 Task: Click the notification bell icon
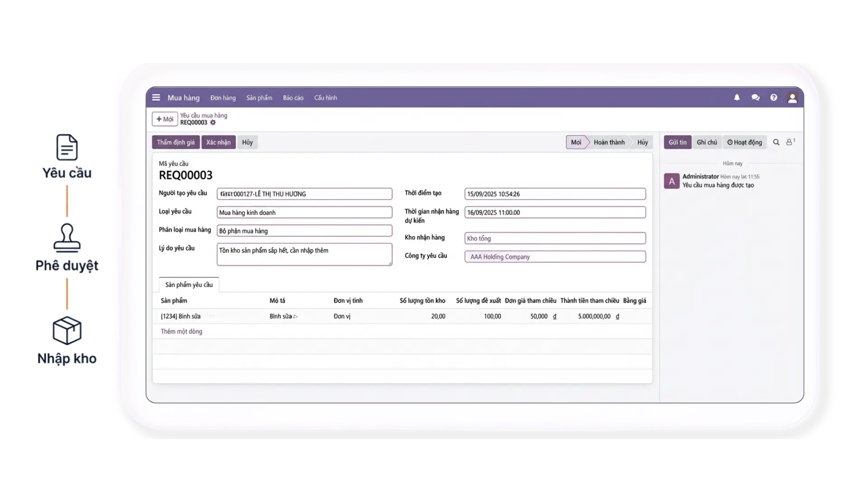click(737, 98)
